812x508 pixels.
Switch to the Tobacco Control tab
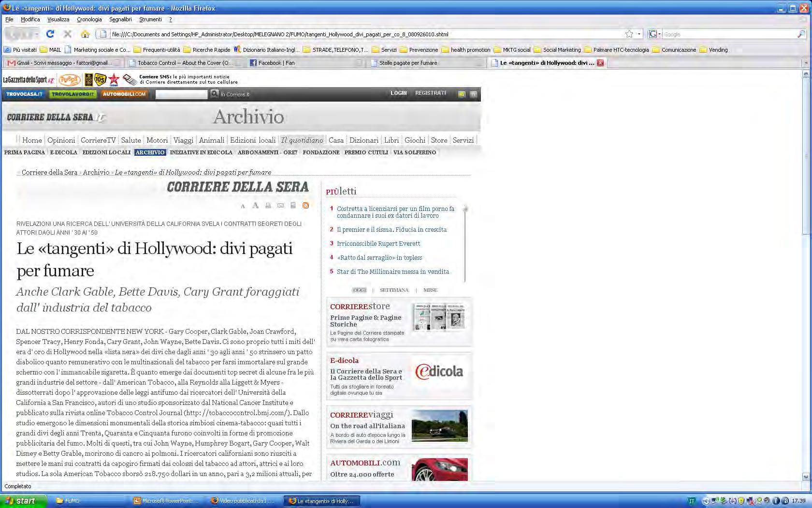pyautogui.click(x=185, y=63)
